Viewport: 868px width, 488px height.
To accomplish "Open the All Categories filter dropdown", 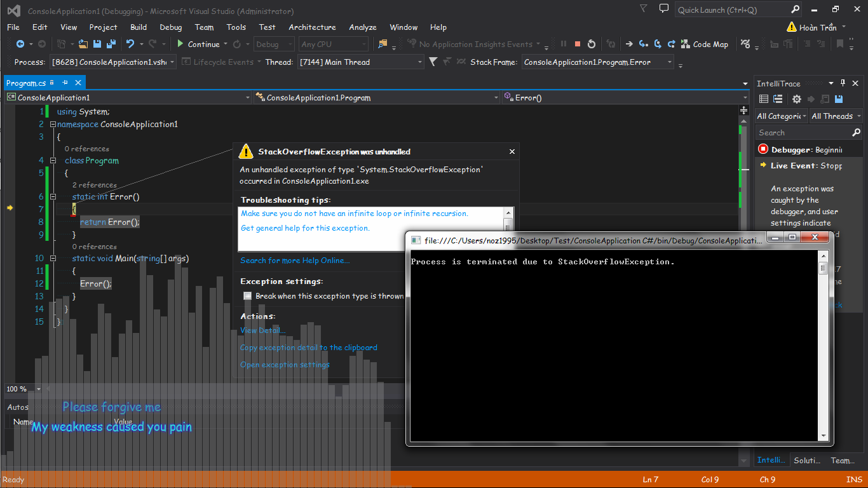I will click(x=782, y=116).
